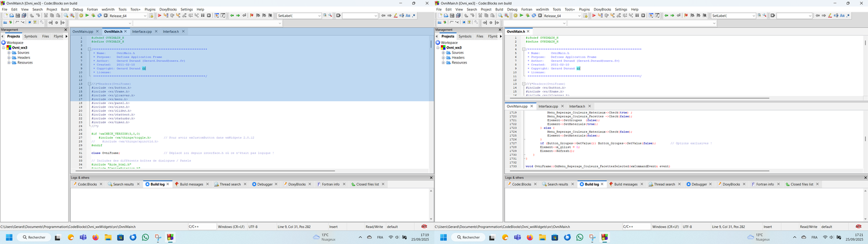This screenshot has width=868, height=244.
Task: Expand the Sources folder in right window tree
Action: coord(443,53)
